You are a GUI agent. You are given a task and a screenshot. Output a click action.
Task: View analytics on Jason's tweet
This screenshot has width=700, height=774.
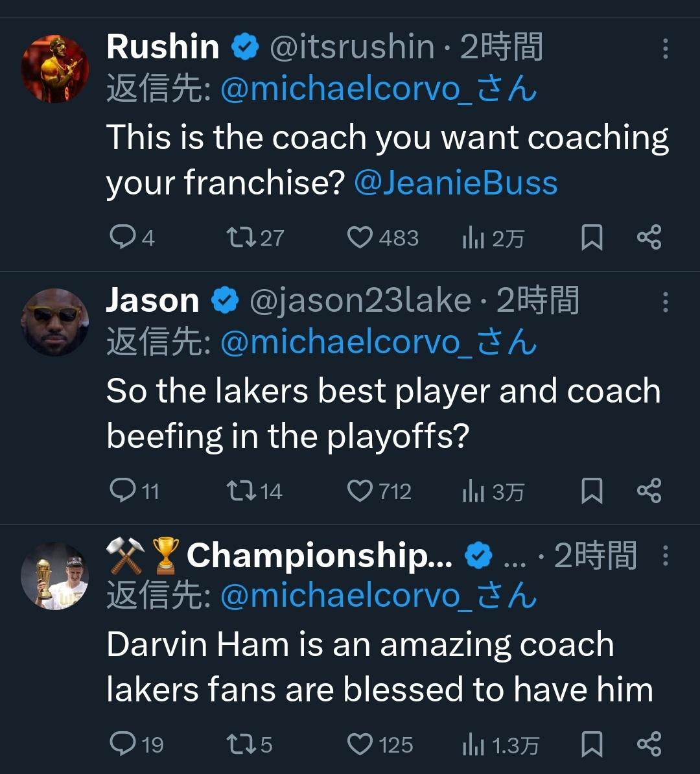click(474, 492)
